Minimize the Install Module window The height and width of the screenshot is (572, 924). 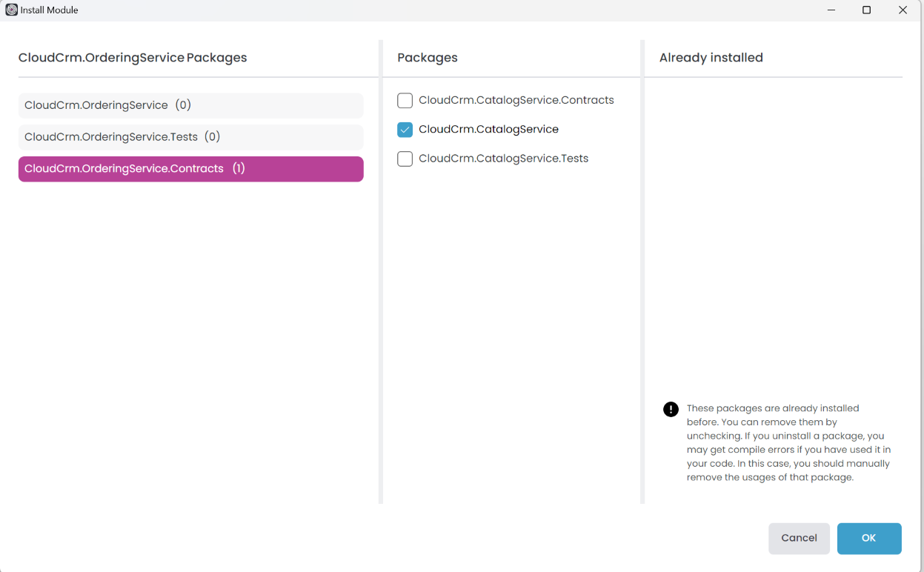(x=831, y=10)
